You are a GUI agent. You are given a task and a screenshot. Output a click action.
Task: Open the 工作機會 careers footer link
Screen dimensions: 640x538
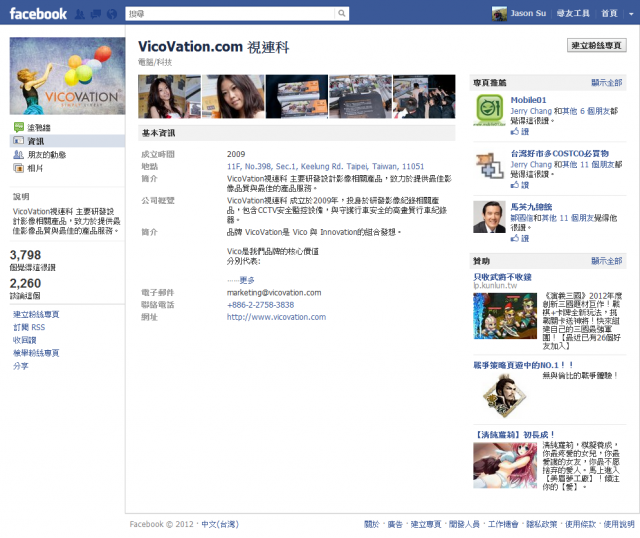(503, 524)
